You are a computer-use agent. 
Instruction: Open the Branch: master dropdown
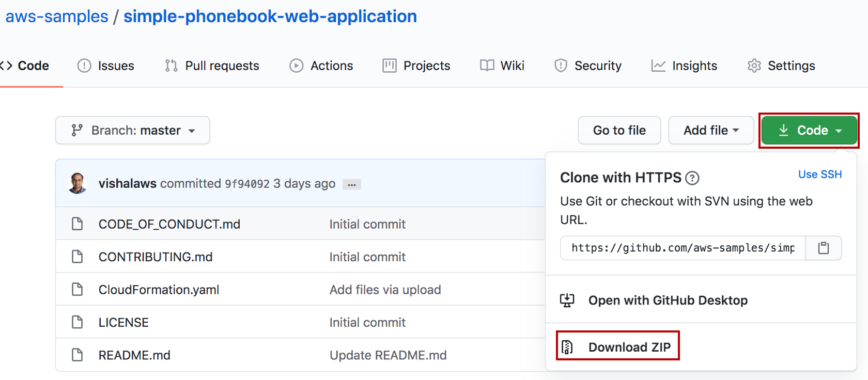[133, 130]
